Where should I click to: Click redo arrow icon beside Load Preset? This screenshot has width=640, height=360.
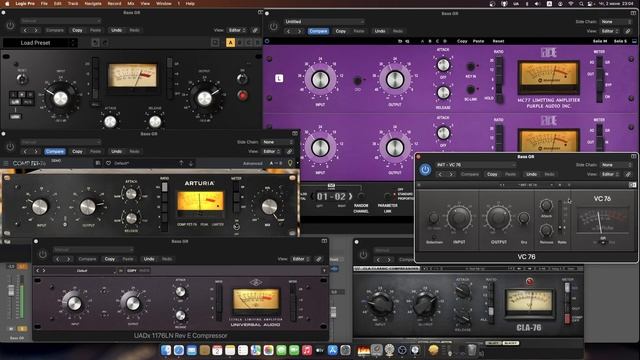pos(105,42)
